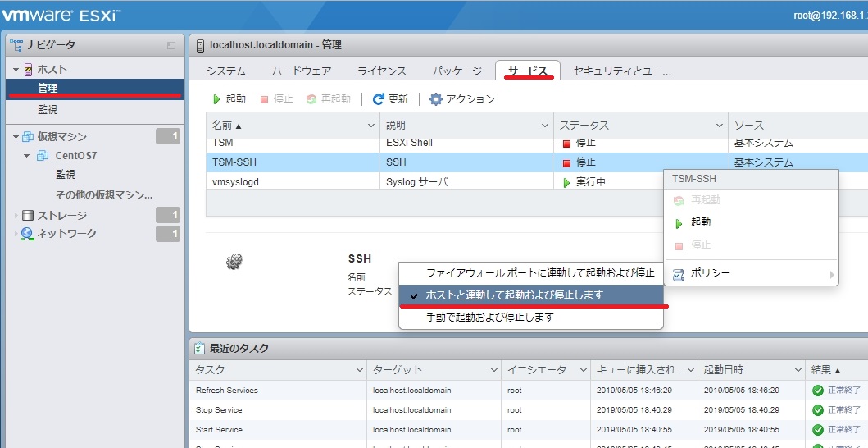
Task: Expand the policy (ポリシー) submenu arrow
Action: tap(831, 274)
